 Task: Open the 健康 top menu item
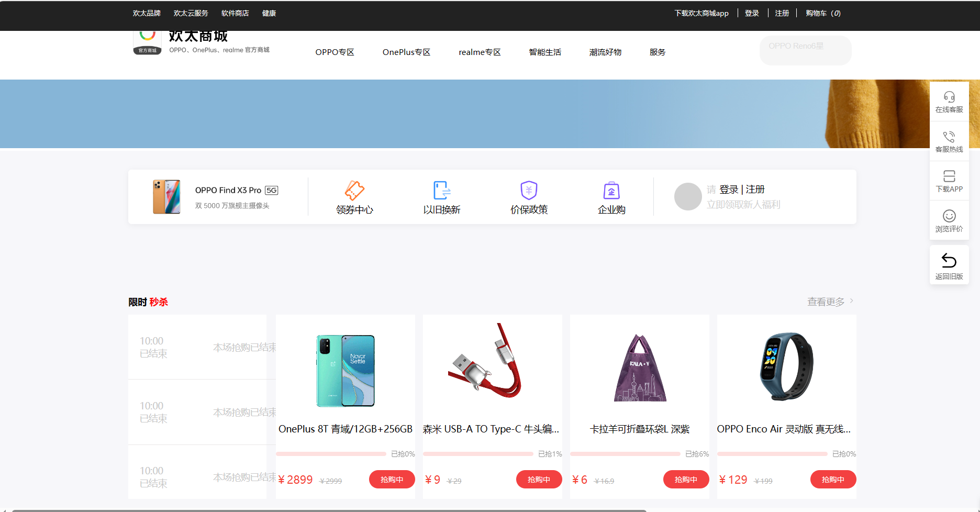(269, 13)
